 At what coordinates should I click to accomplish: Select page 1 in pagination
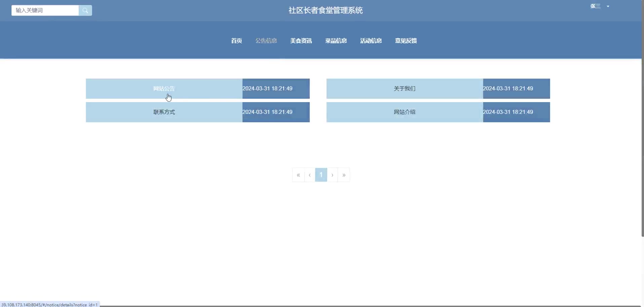click(x=321, y=175)
